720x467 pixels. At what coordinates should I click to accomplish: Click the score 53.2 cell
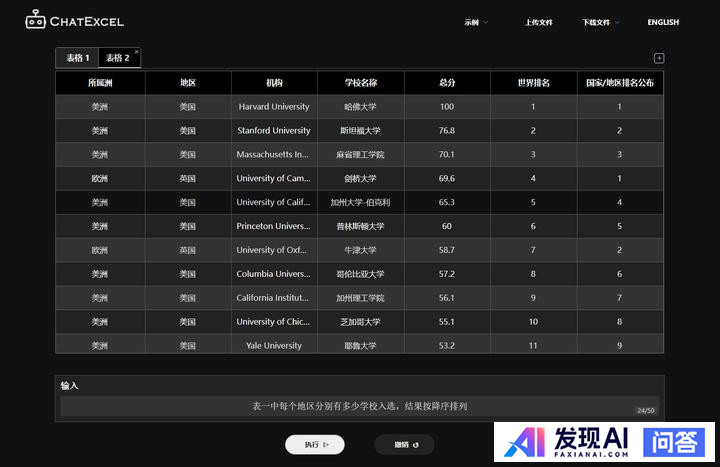(x=447, y=344)
